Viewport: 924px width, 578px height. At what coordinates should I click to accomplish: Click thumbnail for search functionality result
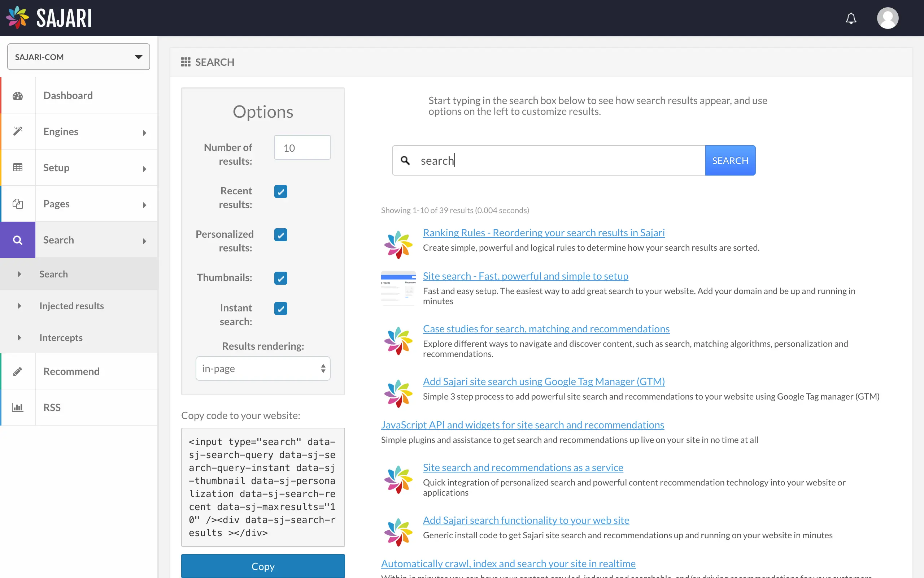click(x=398, y=532)
